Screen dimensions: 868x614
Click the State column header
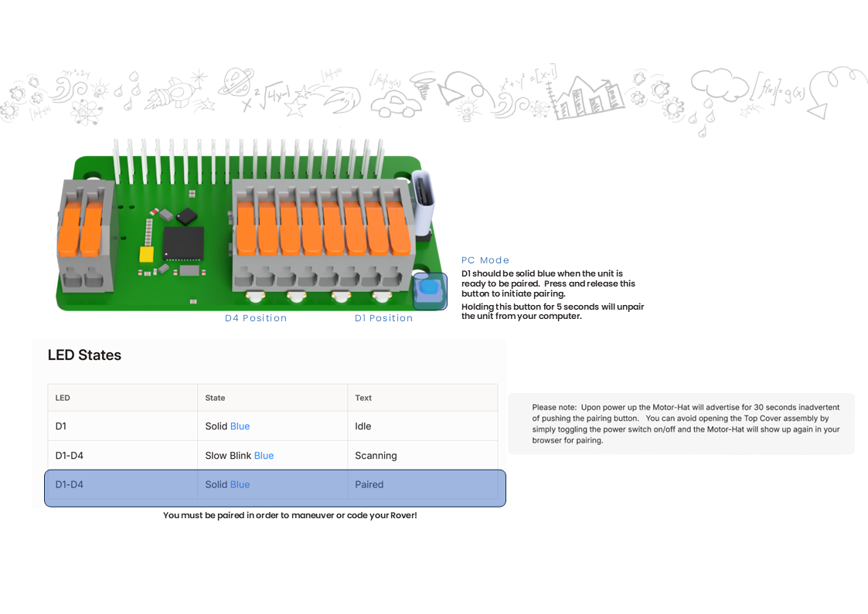point(216,398)
